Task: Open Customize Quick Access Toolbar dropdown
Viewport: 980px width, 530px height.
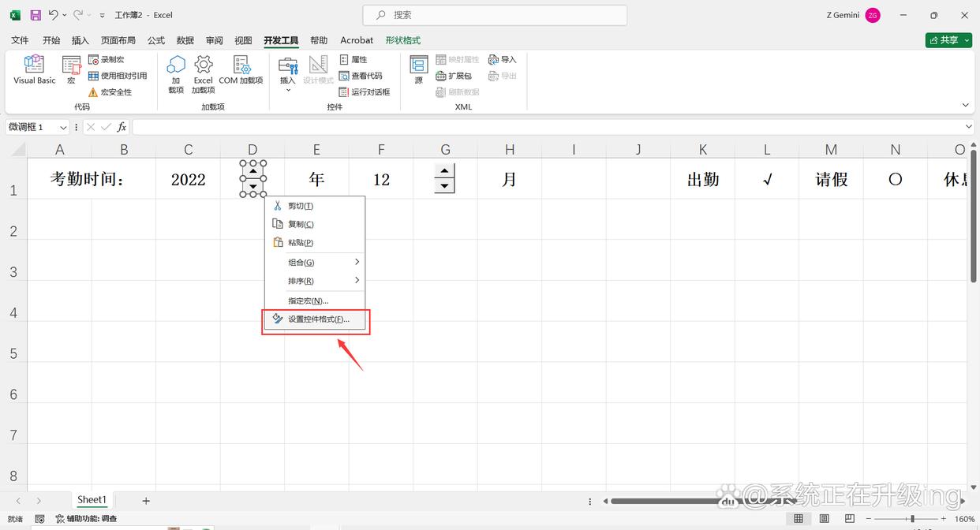Action: tap(102, 15)
